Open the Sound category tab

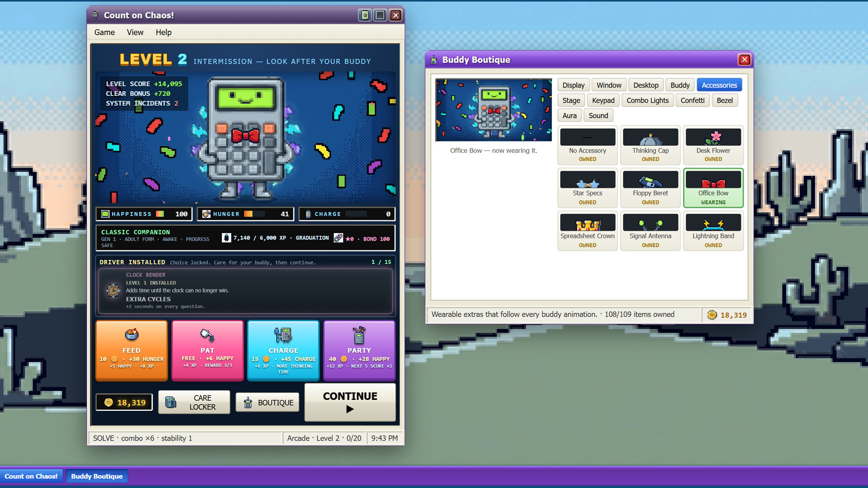pos(598,116)
